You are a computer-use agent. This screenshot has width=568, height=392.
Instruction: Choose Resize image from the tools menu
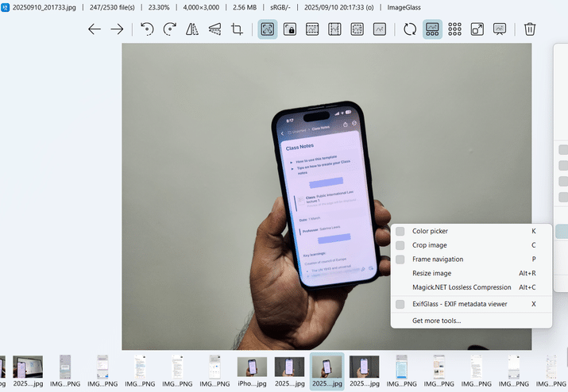[x=471, y=273]
